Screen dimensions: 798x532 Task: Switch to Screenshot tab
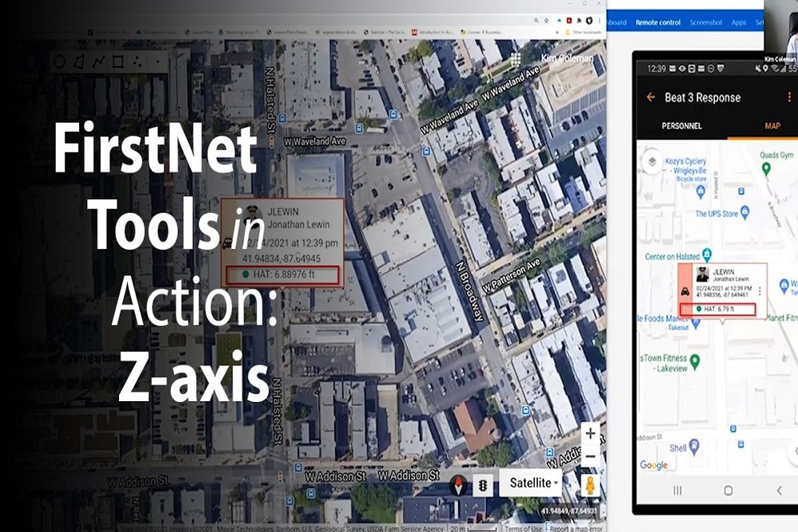[706, 22]
